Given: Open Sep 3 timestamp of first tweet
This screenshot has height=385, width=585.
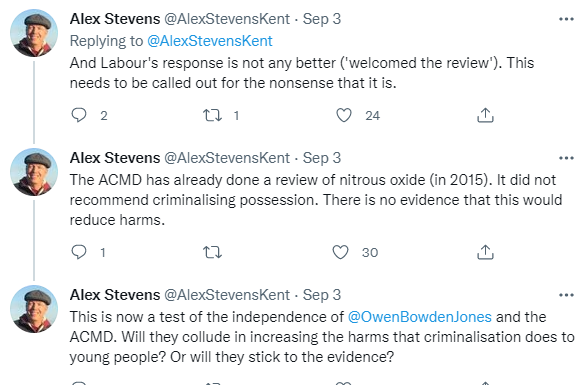Looking at the screenshot, I should (322, 19).
